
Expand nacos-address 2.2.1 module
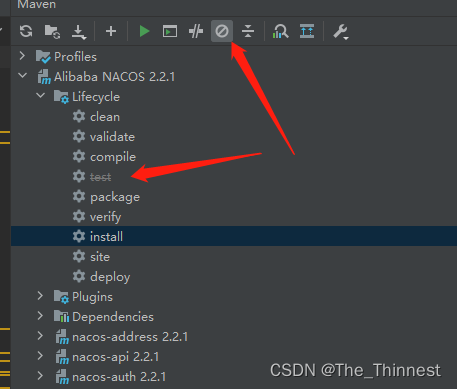pos(40,336)
